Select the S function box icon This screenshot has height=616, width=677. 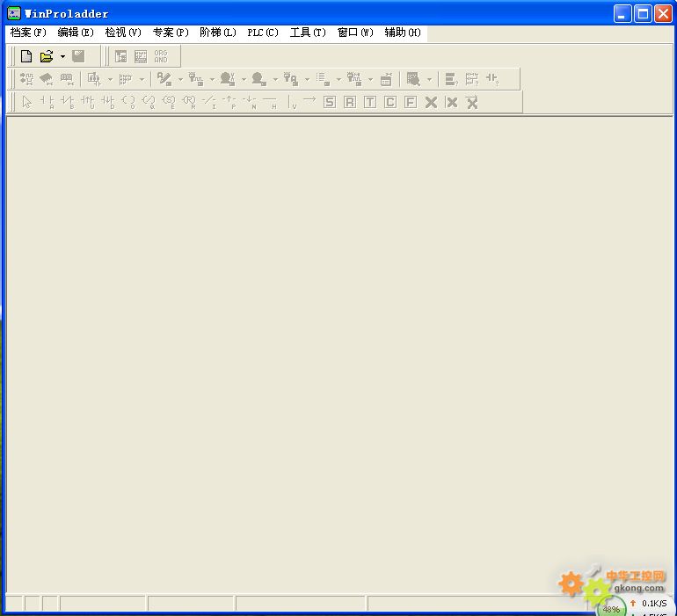pos(329,102)
